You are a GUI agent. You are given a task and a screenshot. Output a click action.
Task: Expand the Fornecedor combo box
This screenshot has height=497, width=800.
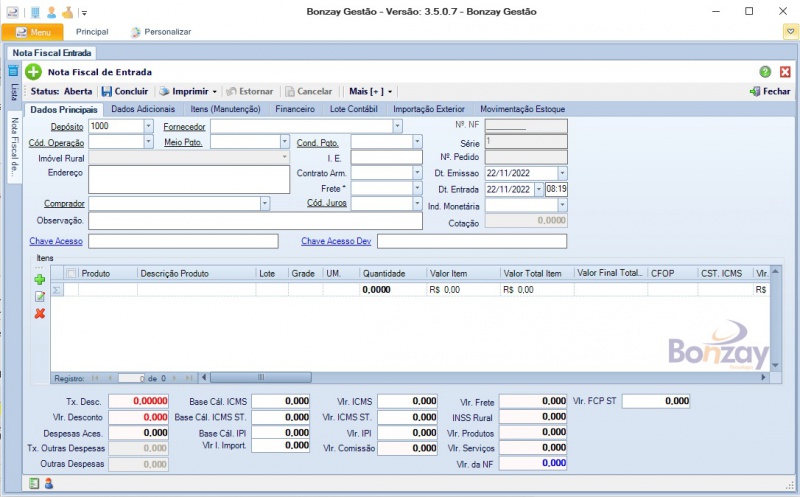(x=397, y=127)
